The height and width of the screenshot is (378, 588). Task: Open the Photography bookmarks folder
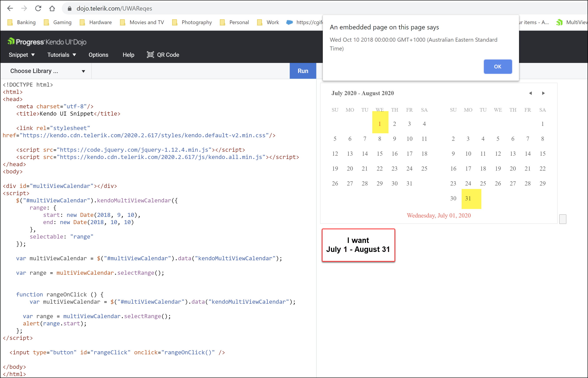pyautogui.click(x=192, y=22)
